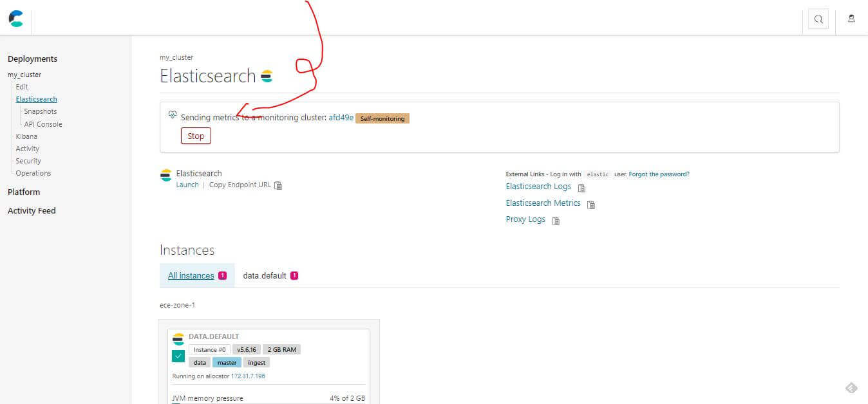Click the Elastic logo in the top bar
868x404 pixels.
(15, 19)
